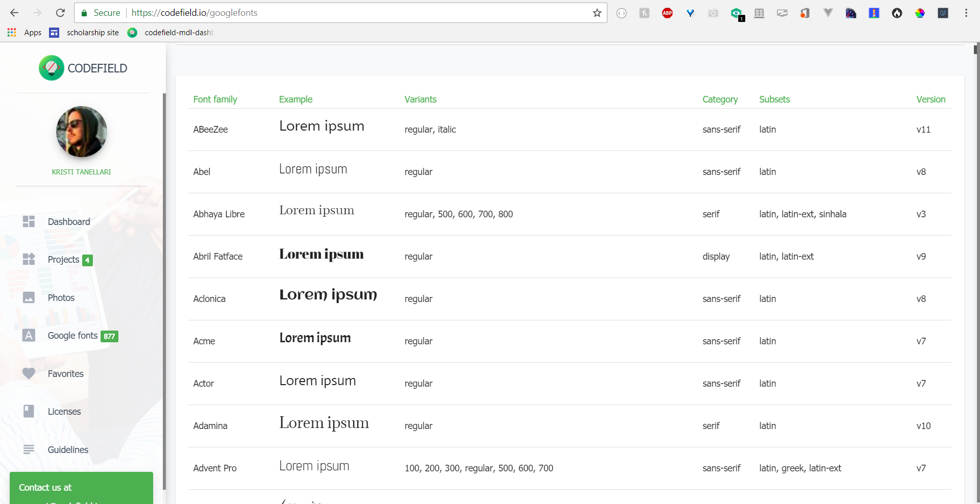Click the Variants column header
The image size is (980, 504).
point(421,99)
